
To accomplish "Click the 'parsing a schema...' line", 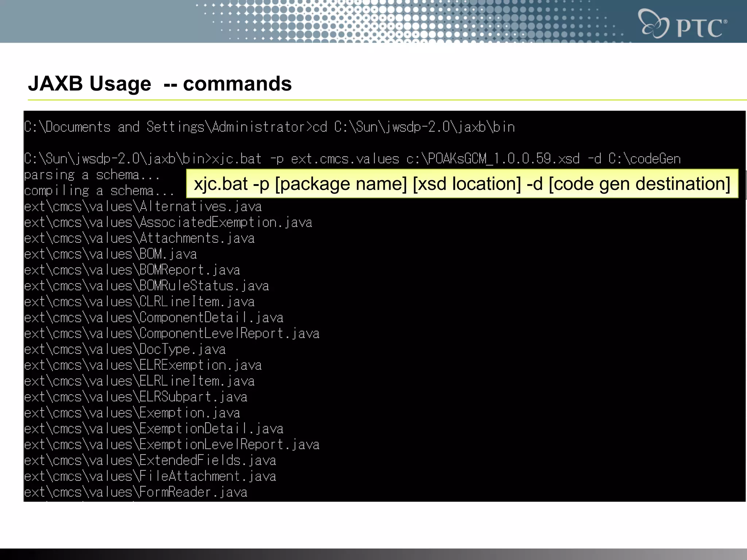I will pos(92,175).
